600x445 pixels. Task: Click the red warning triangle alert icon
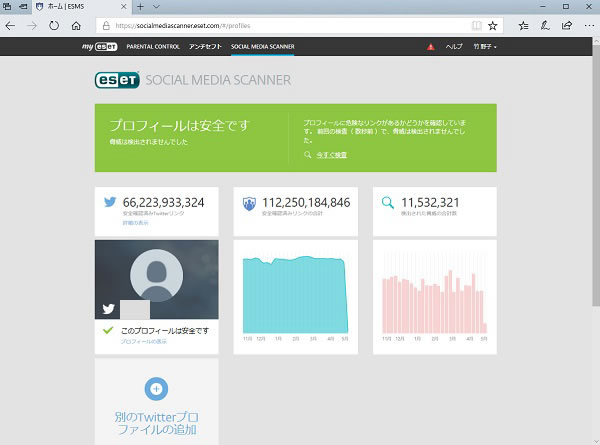click(430, 47)
